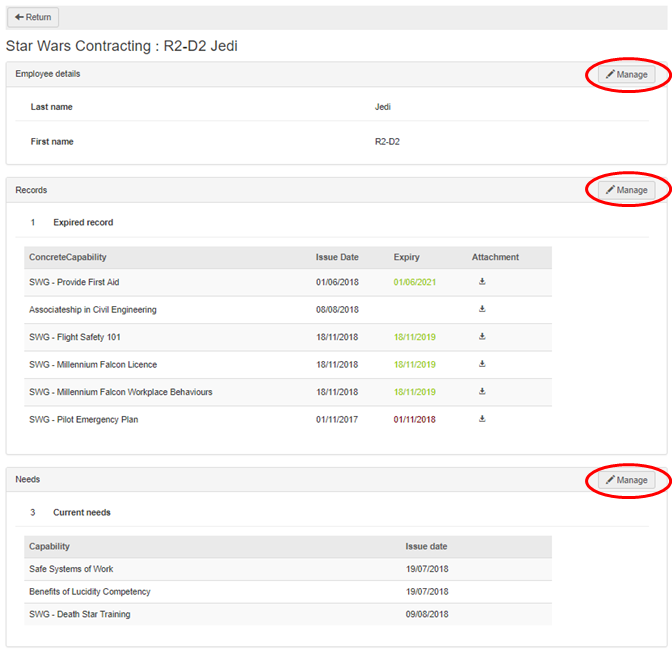The image size is (672, 652).
Task: Click the SWG - Pilot Emergency Plan record
Action: click(84, 419)
